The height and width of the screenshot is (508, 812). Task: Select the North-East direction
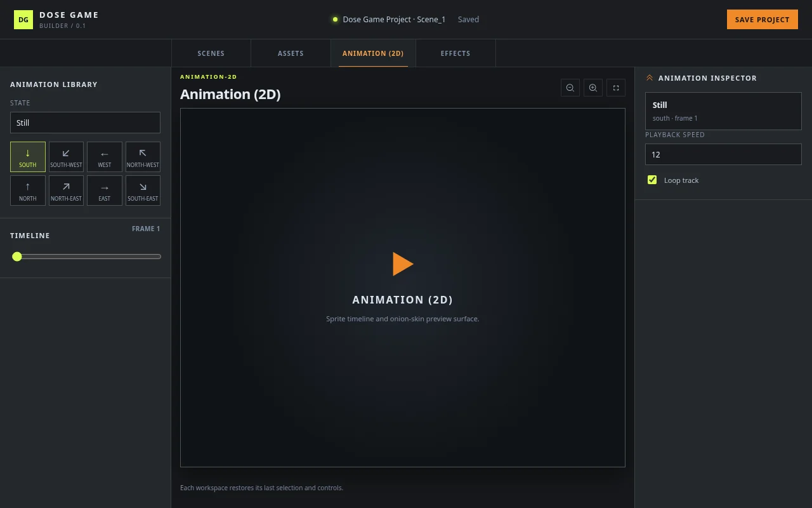66,190
